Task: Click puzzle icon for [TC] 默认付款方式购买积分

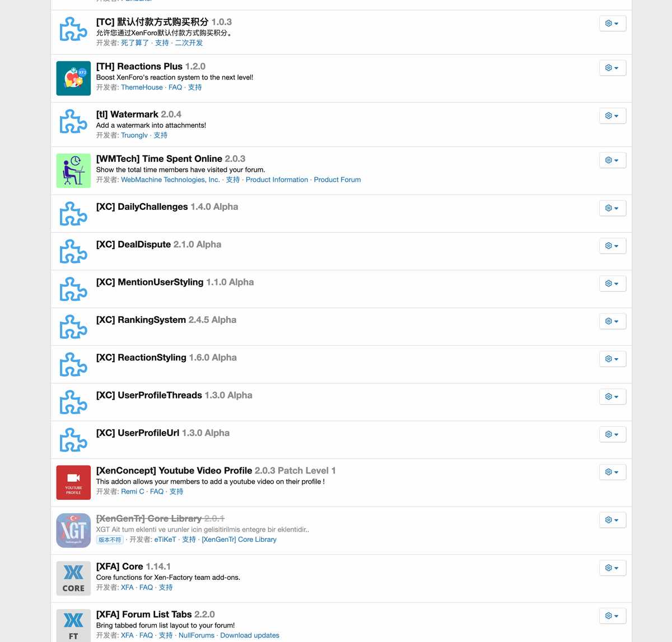Action: [x=73, y=29]
